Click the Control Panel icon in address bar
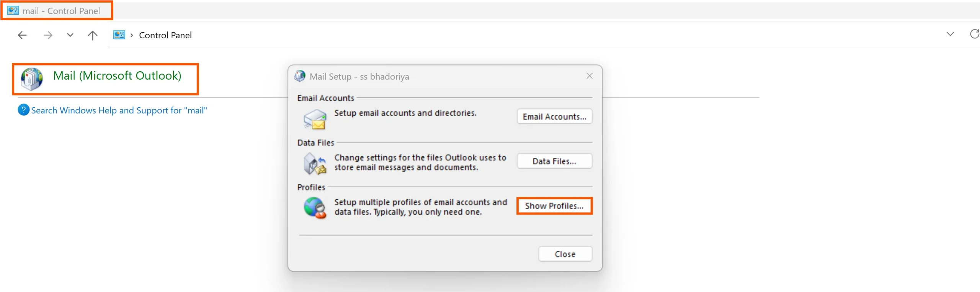The width and height of the screenshot is (980, 292). [x=119, y=35]
